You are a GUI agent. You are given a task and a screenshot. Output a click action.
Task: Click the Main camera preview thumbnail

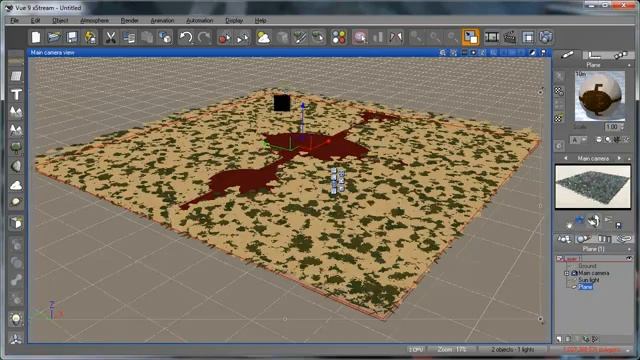point(593,187)
